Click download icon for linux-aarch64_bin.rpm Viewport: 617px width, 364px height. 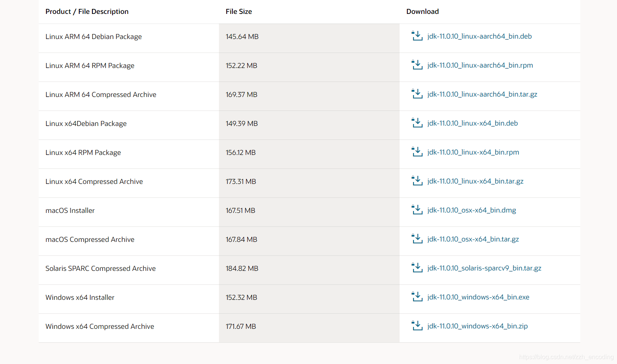[x=417, y=65]
